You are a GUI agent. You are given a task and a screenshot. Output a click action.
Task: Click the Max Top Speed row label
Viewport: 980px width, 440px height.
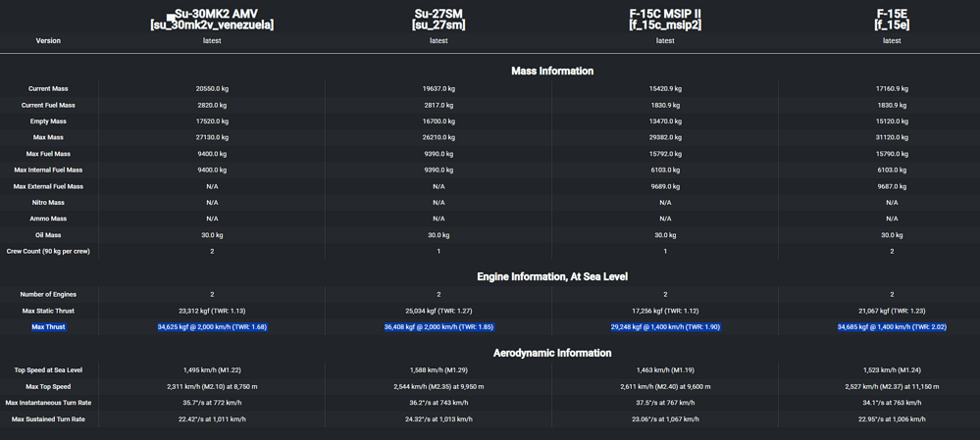pyautogui.click(x=48, y=386)
